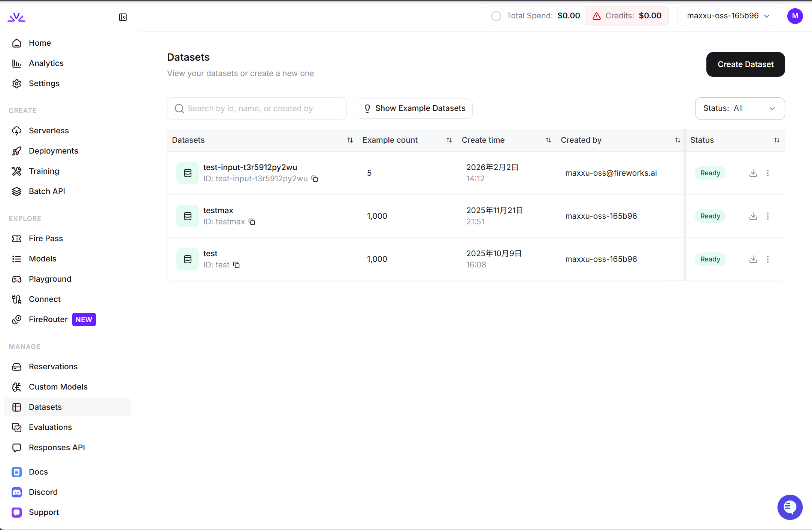Copy the test-input-t3r5912py2wu dataset ID
812x530 pixels.
click(315, 179)
